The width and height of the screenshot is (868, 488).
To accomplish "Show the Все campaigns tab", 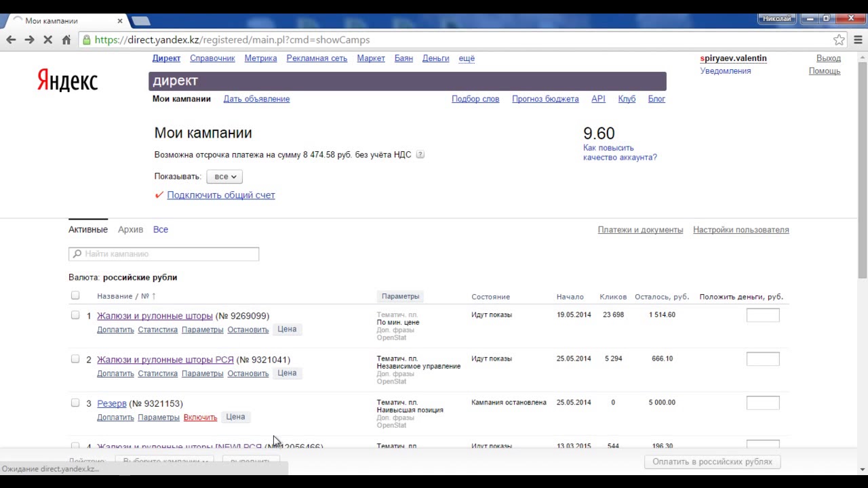I will pos(161,230).
